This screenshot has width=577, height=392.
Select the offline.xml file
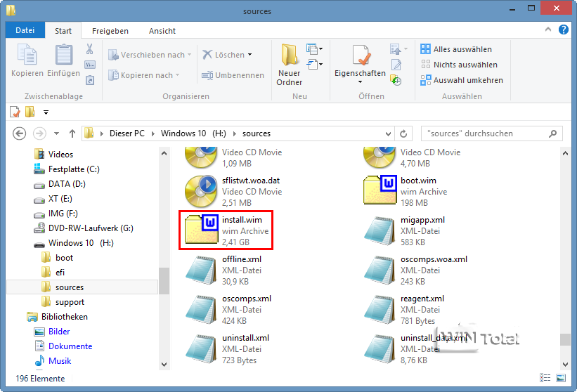(x=224, y=270)
